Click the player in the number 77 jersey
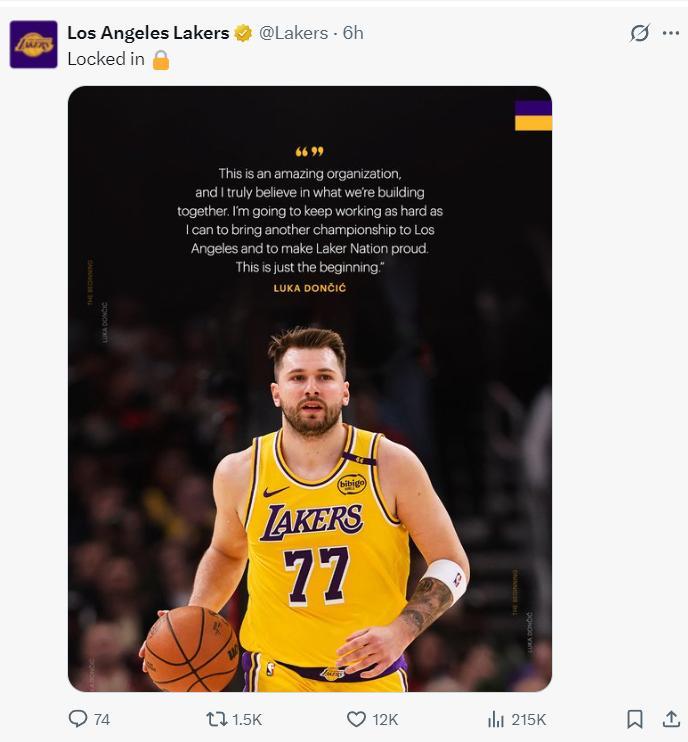The width and height of the screenshot is (688, 742). click(320, 520)
